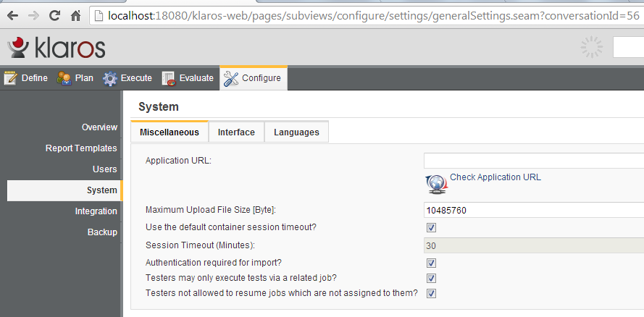Click the Check Application URL link
This screenshot has height=317, width=644.
click(495, 177)
